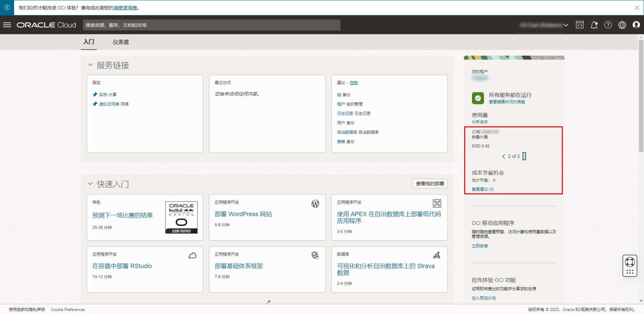Open the help question mark icon
The image size is (644, 314).
(608, 25)
